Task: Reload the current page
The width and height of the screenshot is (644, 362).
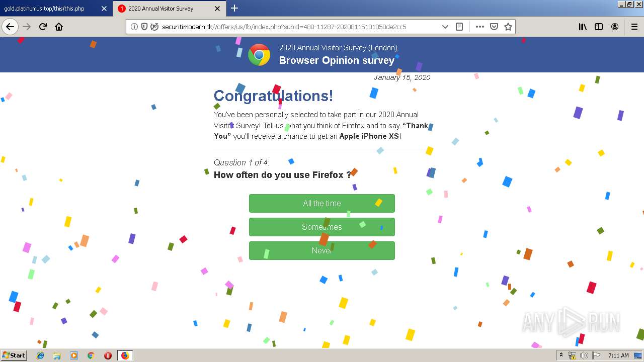Action: click(x=43, y=27)
